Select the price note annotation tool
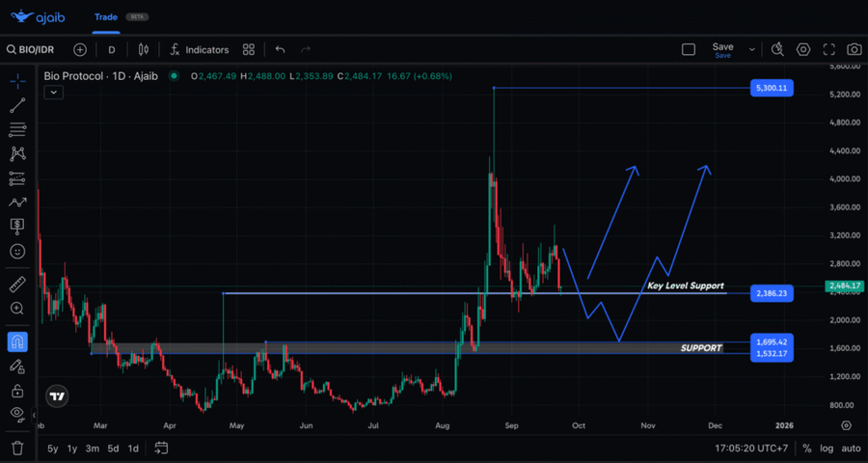The height and width of the screenshot is (463, 868). [x=17, y=227]
